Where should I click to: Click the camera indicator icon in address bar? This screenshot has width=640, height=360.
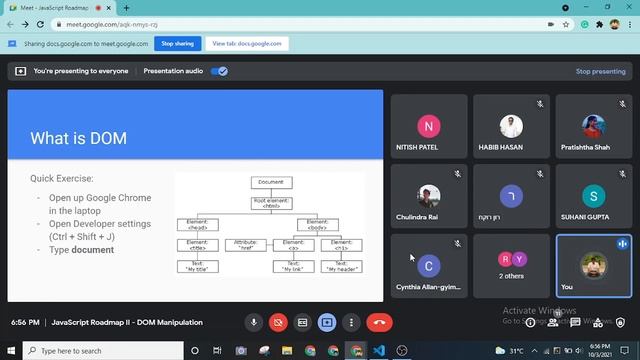tap(551, 24)
